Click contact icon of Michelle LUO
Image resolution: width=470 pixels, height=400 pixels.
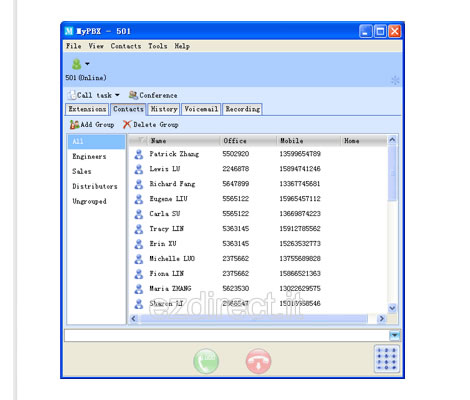pyautogui.click(x=139, y=259)
